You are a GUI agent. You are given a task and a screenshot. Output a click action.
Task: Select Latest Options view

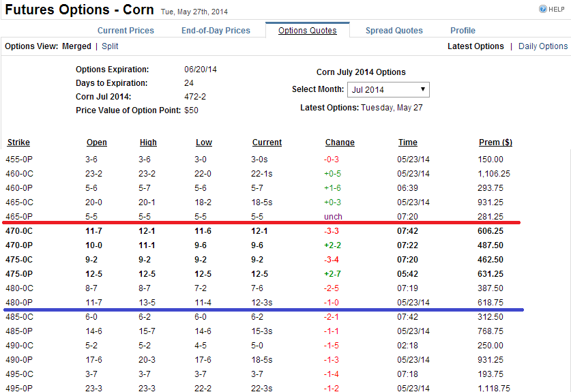475,46
